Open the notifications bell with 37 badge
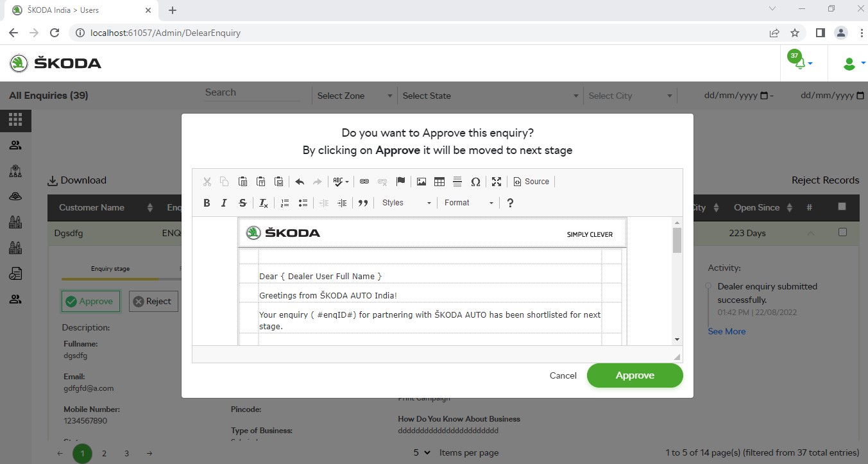This screenshot has width=868, height=464. click(x=800, y=62)
